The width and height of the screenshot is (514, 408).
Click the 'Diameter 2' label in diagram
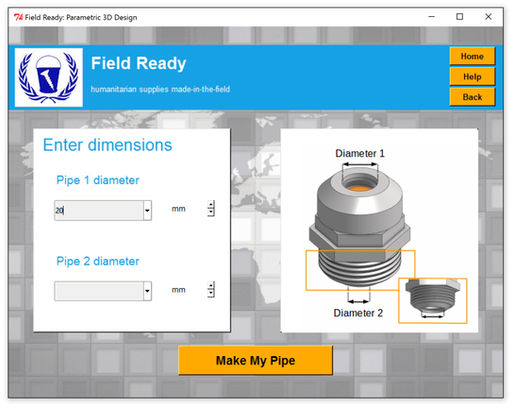pyautogui.click(x=358, y=313)
